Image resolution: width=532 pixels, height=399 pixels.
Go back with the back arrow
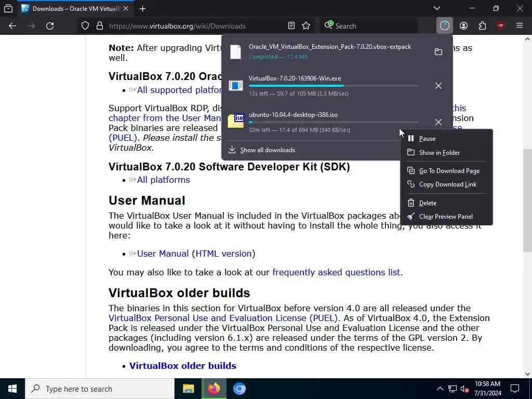coord(12,26)
